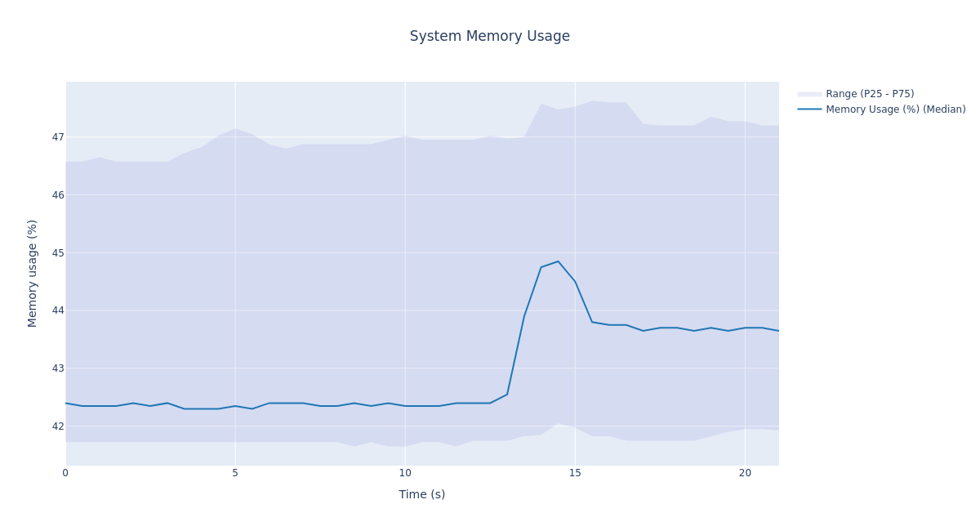The width and height of the screenshot is (980, 531).
Task: Click x-axis tick label 20
Action: point(745,473)
